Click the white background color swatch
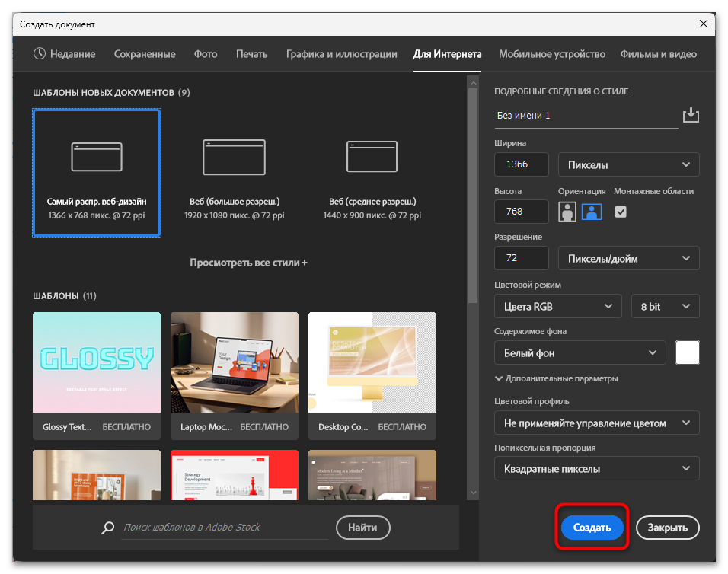Viewport: 728px width, 574px height. 687,352
